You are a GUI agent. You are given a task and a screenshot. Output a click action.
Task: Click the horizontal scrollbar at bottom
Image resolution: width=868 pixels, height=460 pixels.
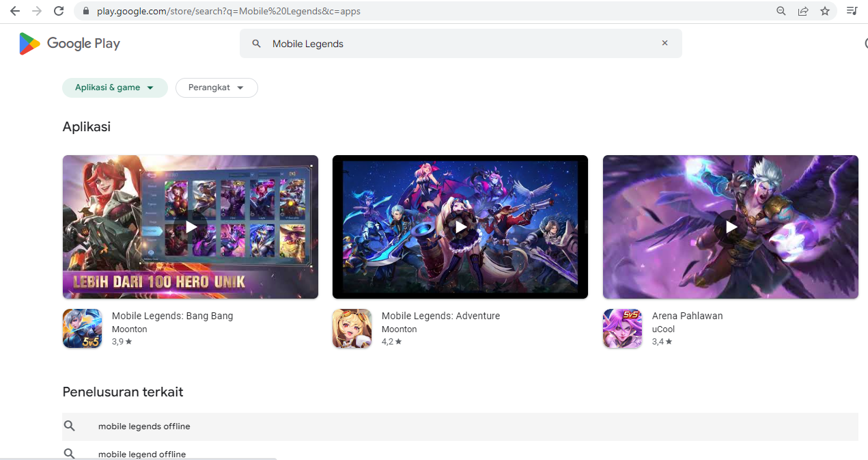pos(139,459)
